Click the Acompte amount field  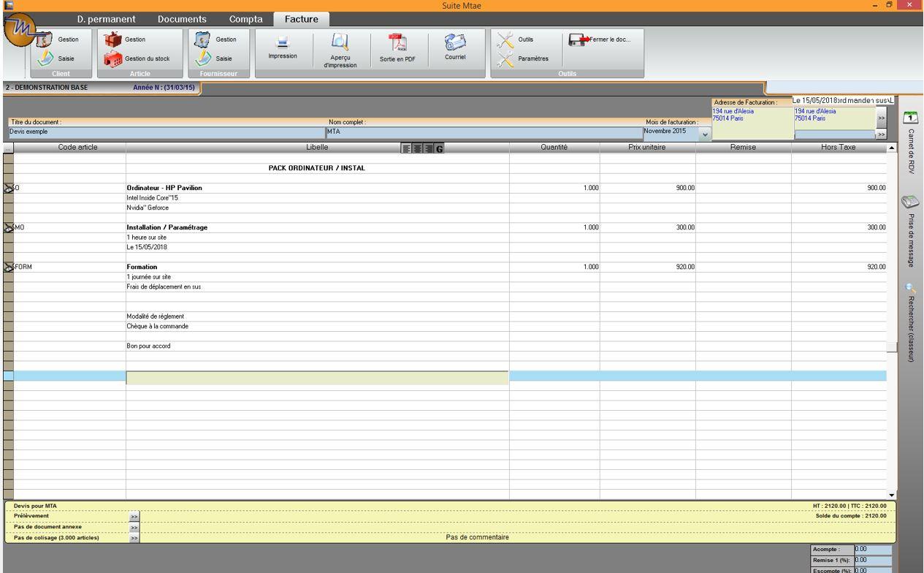coord(872,550)
